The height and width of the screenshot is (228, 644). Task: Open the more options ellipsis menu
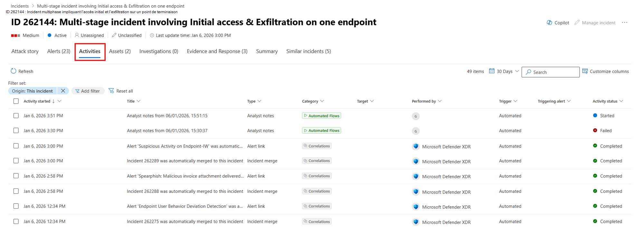click(x=625, y=23)
